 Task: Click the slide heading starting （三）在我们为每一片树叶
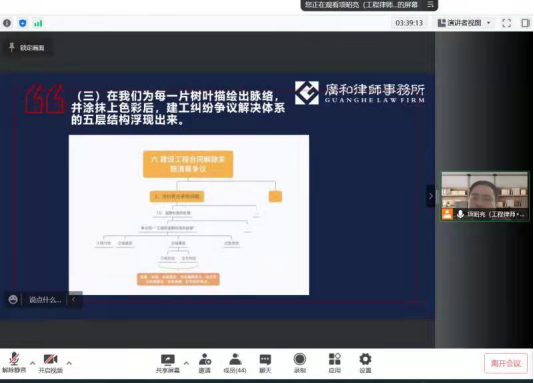tap(178, 108)
